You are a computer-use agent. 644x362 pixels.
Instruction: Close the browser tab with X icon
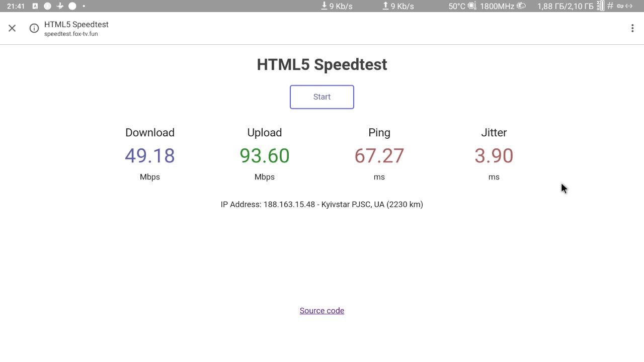(x=12, y=28)
